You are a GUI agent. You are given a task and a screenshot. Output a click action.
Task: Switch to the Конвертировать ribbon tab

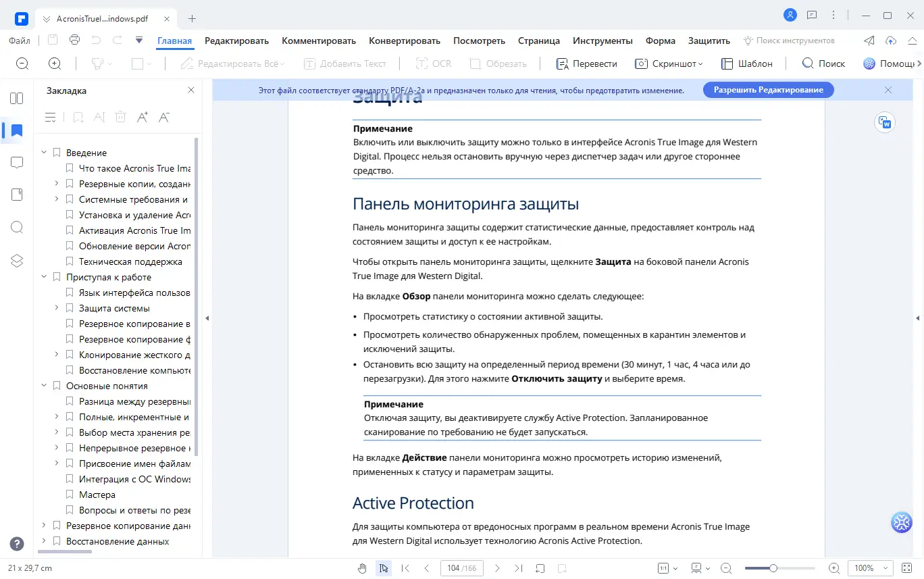(404, 41)
